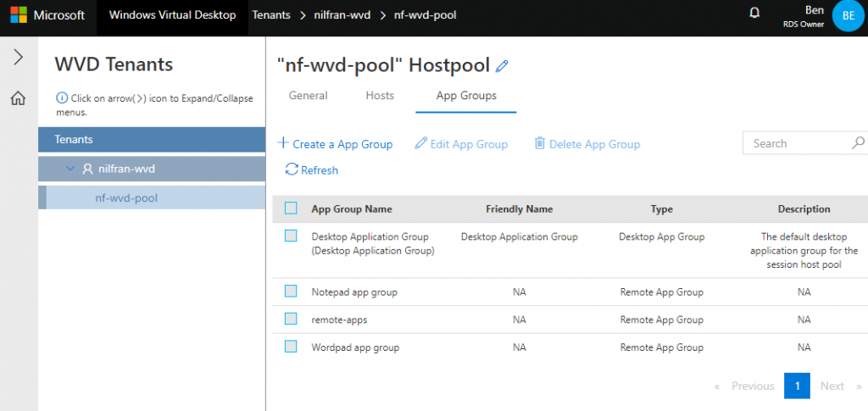This screenshot has height=411, width=868.
Task: Switch to the General tab
Action: coord(308,96)
